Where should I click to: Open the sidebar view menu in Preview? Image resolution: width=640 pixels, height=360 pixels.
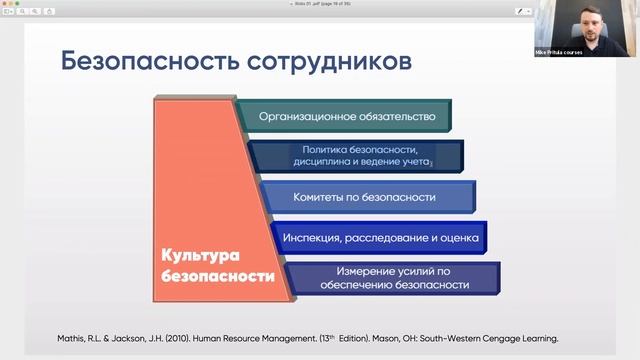8,11
